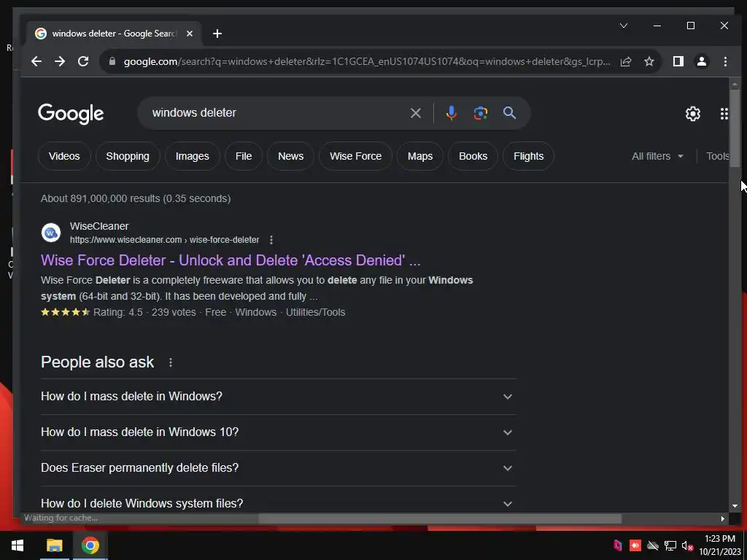Close the windows deleter tab
Image resolution: width=747 pixels, height=560 pixels.
[190, 34]
